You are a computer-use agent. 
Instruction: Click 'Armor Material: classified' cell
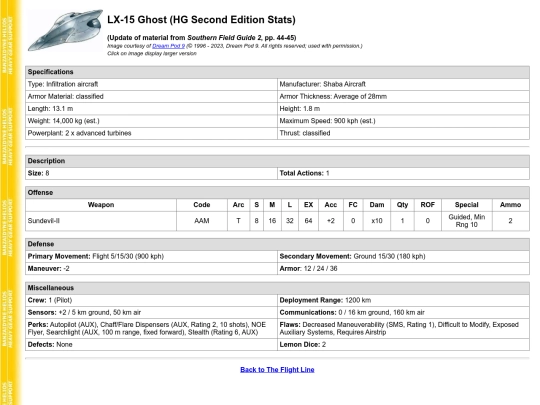[x=151, y=96]
